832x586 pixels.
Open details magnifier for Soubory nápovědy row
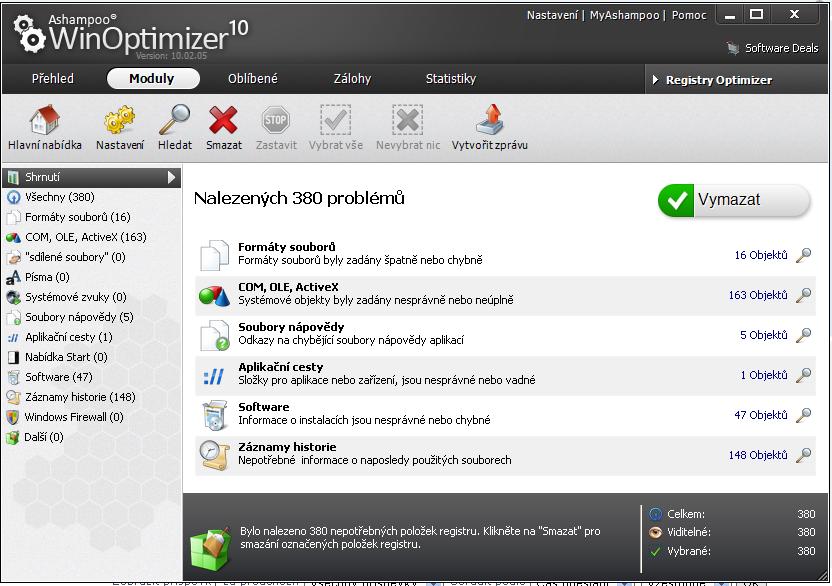click(x=804, y=335)
